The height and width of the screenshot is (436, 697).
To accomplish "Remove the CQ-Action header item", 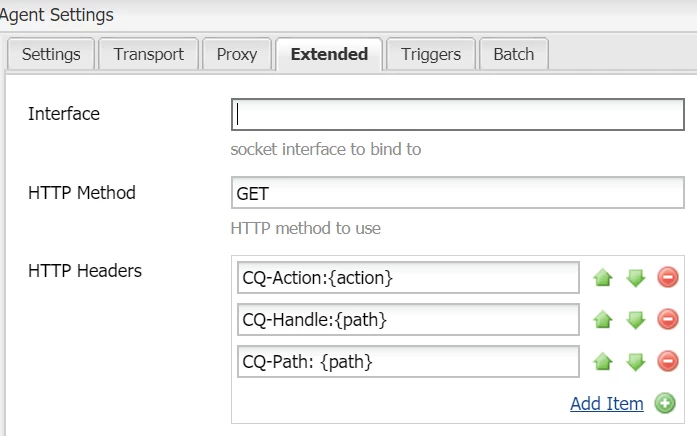I will 668,277.
